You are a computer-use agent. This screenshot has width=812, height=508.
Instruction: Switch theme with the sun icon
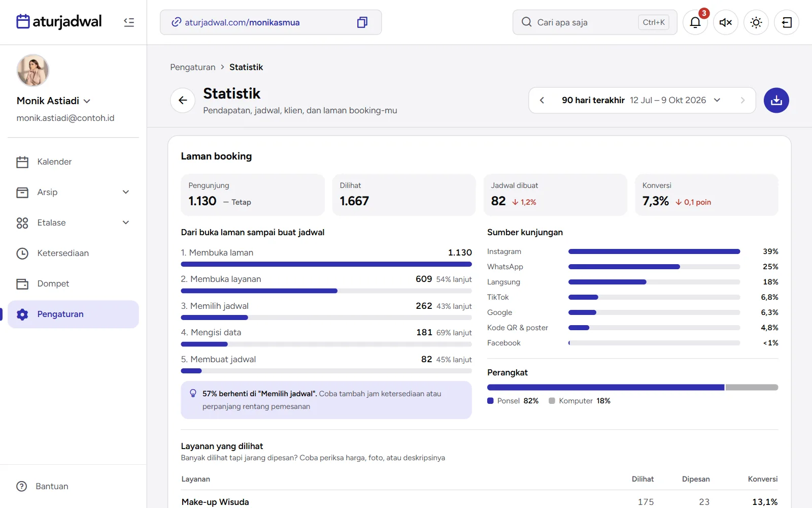[756, 22]
